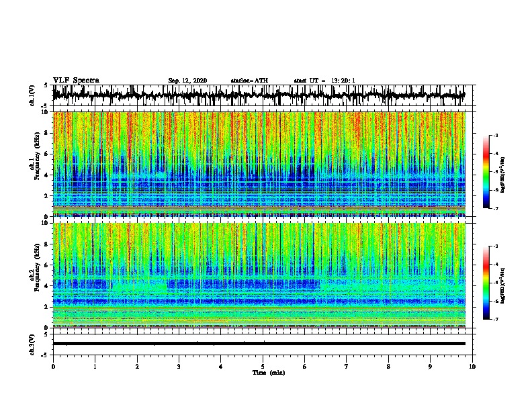This screenshot has height=411, width=532.
Task: Click time axis tick label "2"
Action: pyautogui.click(x=137, y=367)
